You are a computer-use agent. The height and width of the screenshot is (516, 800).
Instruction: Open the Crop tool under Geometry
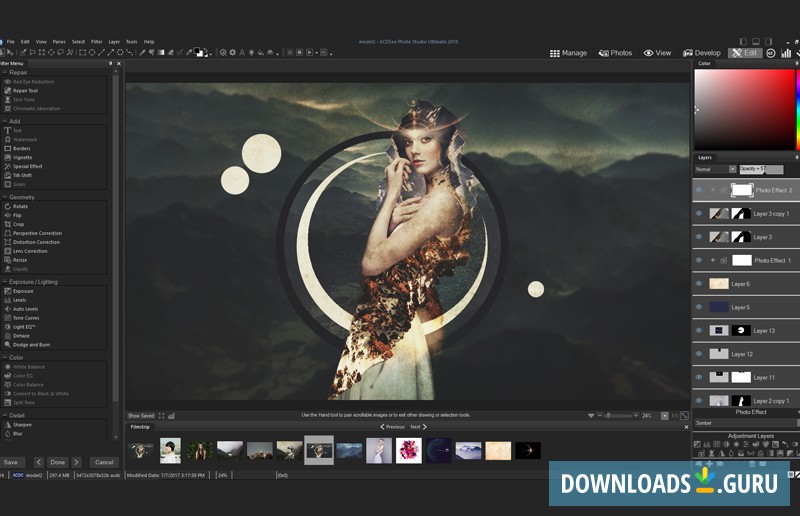point(20,224)
